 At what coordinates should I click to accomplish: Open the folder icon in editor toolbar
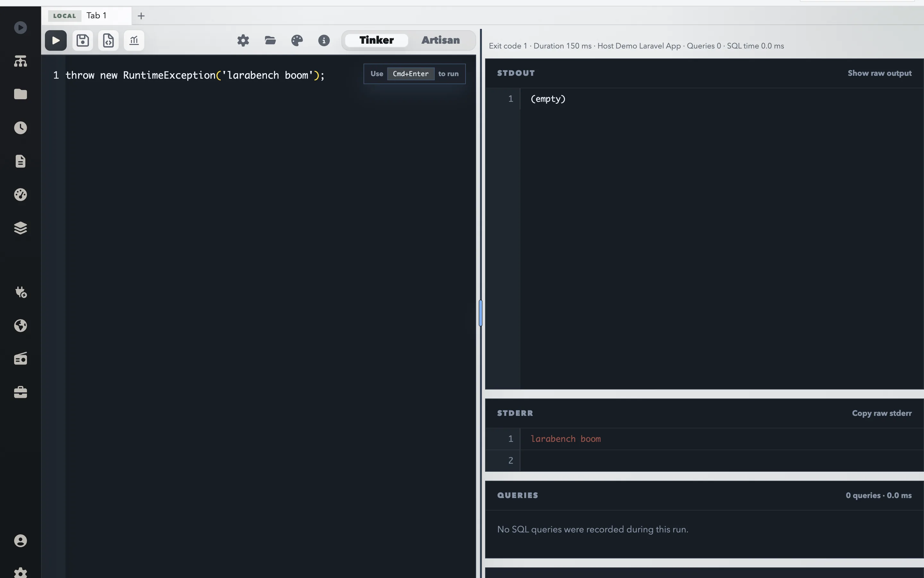[270, 40]
